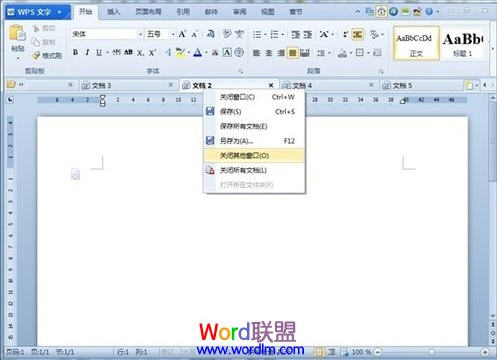The width and height of the screenshot is (497, 360).
Task: Click the center align icon
Action: pos(269,53)
